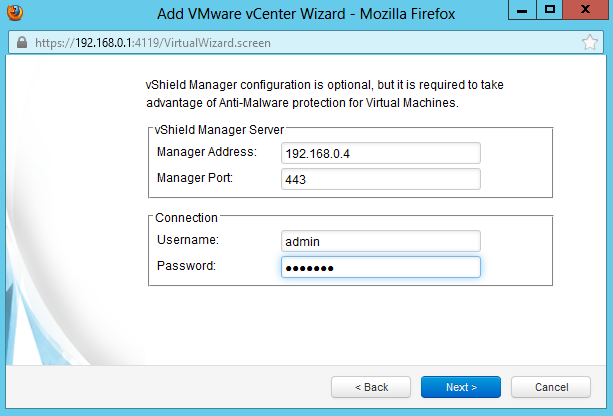Click into the Manager Port field

[x=381, y=179]
